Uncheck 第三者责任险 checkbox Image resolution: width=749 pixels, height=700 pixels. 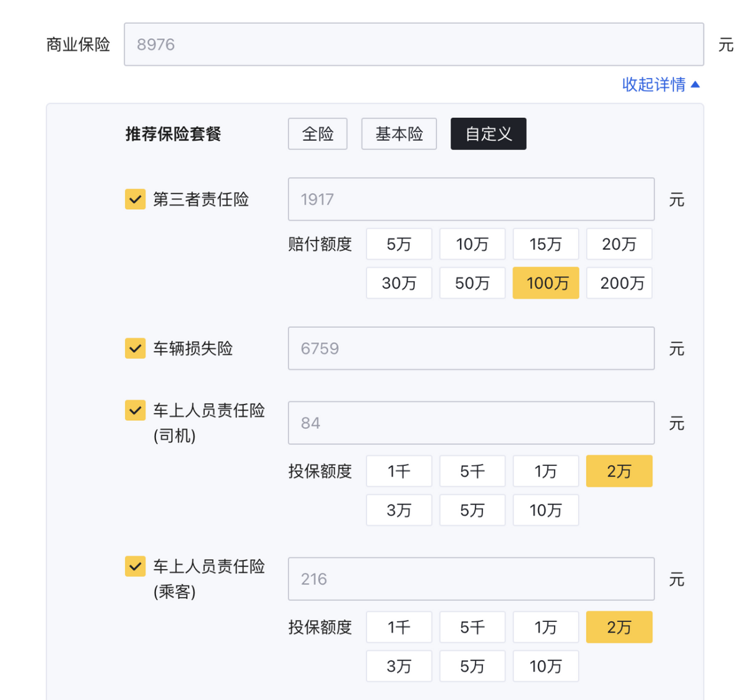tap(135, 200)
